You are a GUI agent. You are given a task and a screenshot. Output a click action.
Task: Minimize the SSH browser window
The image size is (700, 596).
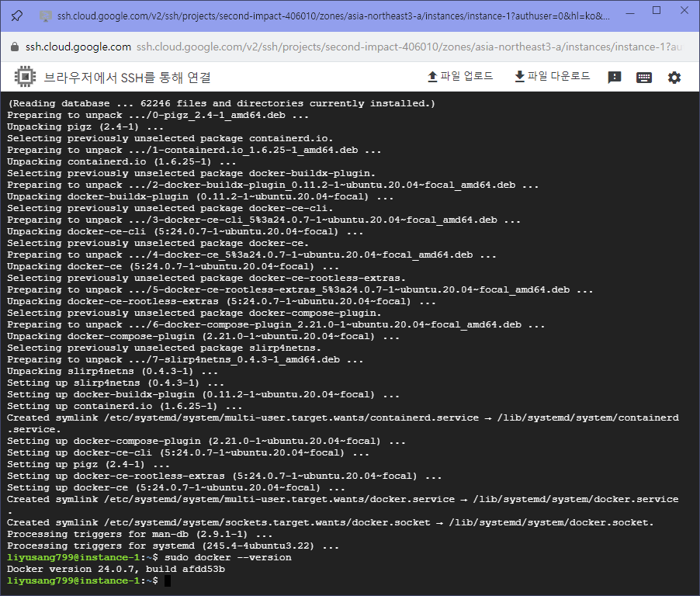630,12
